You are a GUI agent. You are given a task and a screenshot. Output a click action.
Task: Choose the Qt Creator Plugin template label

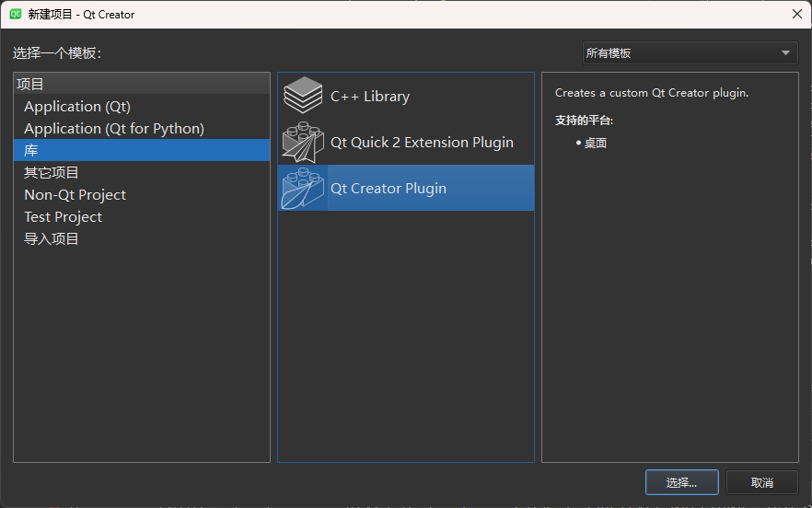389,189
